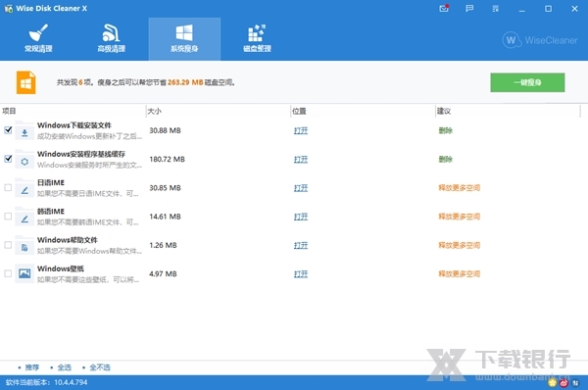Click 释放更多空间 suggestion for 日语IME
This screenshot has width=588, height=390.
[460, 188]
